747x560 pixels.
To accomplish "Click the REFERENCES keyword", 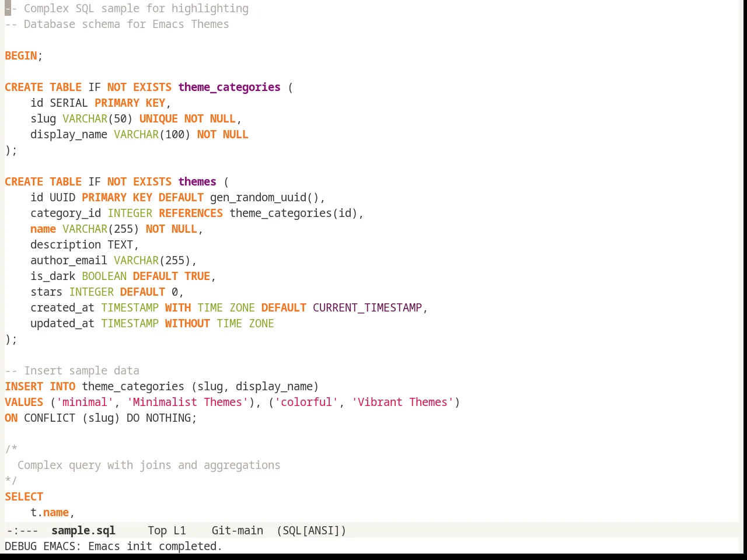I will pyautogui.click(x=191, y=213).
